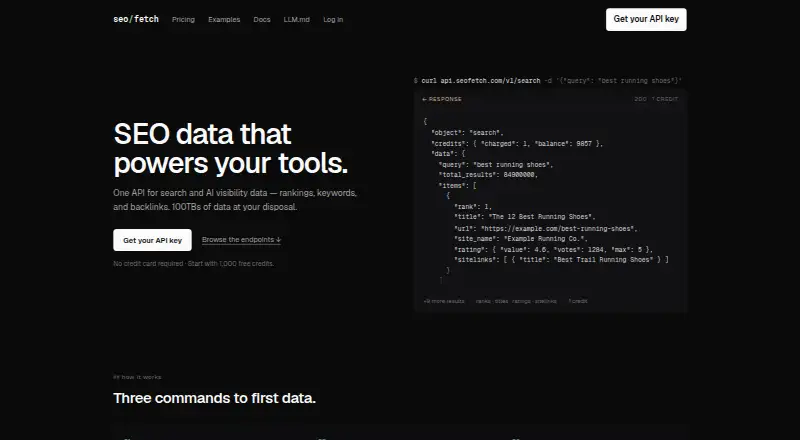Click the RESPONSE label in code panel

442,99
